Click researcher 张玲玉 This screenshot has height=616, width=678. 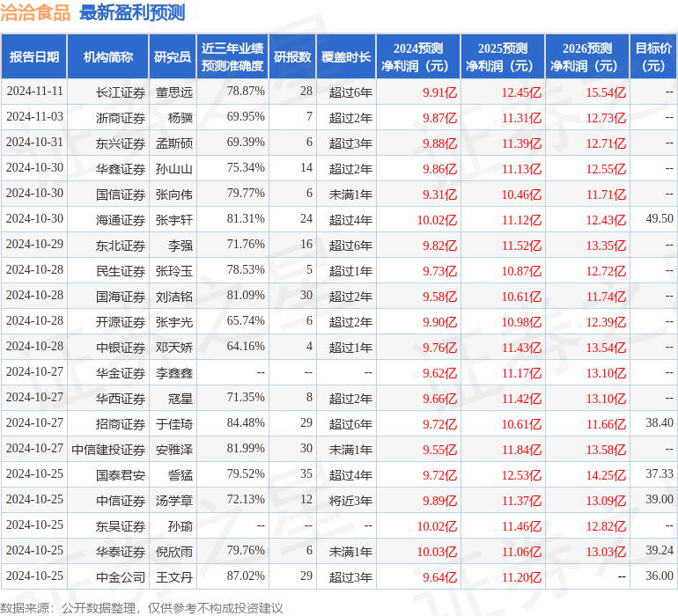(x=174, y=271)
